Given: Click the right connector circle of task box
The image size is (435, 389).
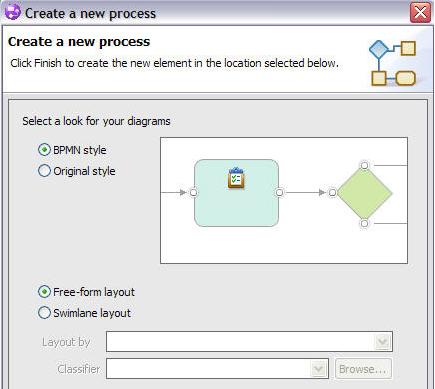Looking at the screenshot, I should (x=280, y=192).
